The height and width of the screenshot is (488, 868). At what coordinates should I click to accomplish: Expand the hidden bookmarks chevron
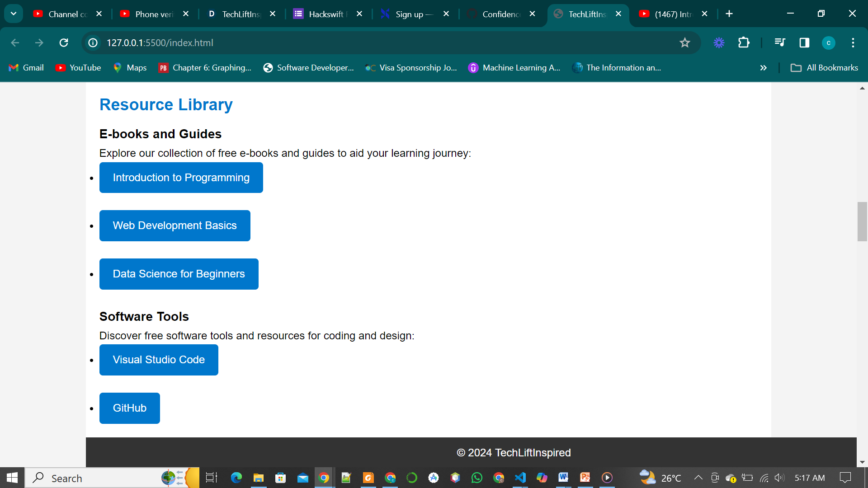tap(763, 68)
